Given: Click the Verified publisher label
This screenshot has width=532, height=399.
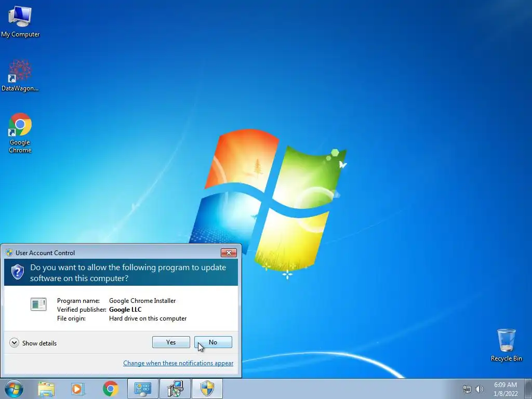Looking at the screenshot, I should [x=82, y=310].
